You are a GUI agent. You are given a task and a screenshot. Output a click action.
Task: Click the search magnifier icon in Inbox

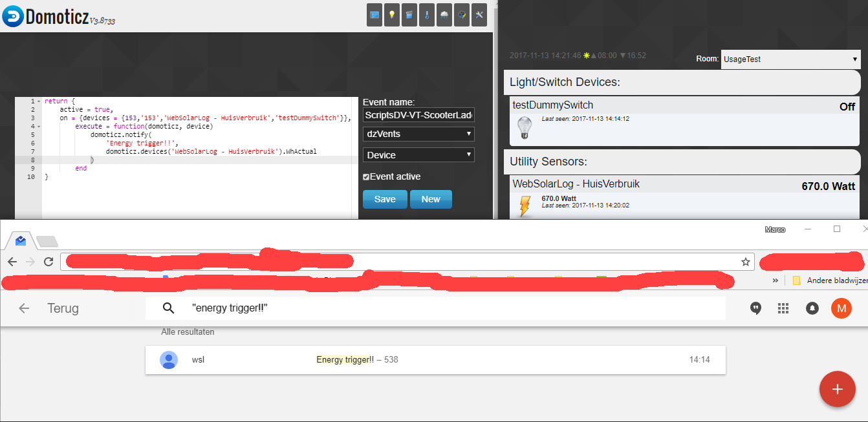(x=168, y=308)
